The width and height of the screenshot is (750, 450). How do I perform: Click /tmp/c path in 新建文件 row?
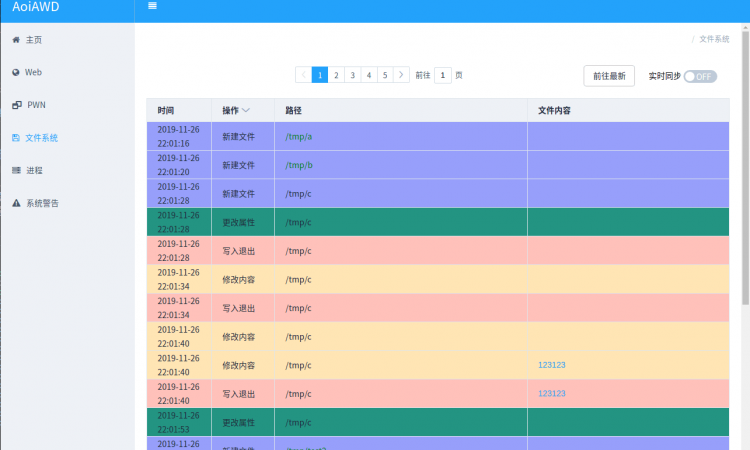point(298,194)
